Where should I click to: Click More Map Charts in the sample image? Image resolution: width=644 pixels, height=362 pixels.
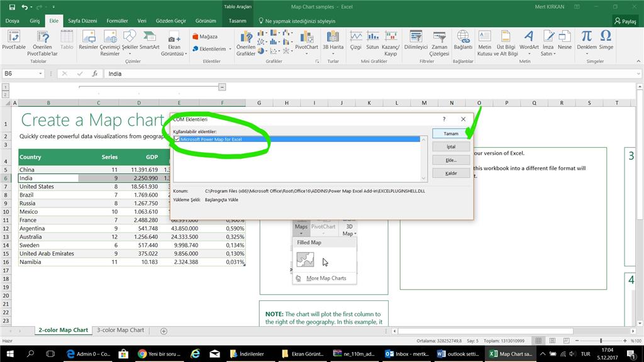point(326,278)
